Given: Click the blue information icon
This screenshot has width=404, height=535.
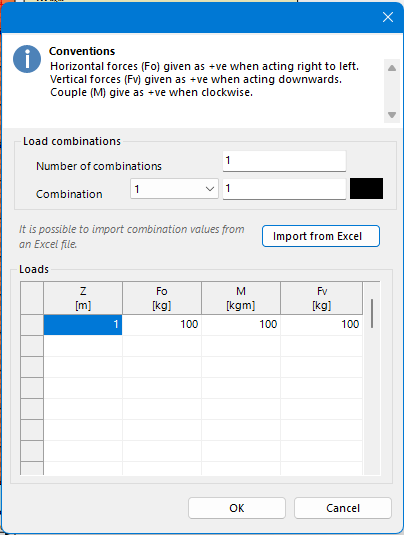Looking at the screenshot, I should [27, 59].
